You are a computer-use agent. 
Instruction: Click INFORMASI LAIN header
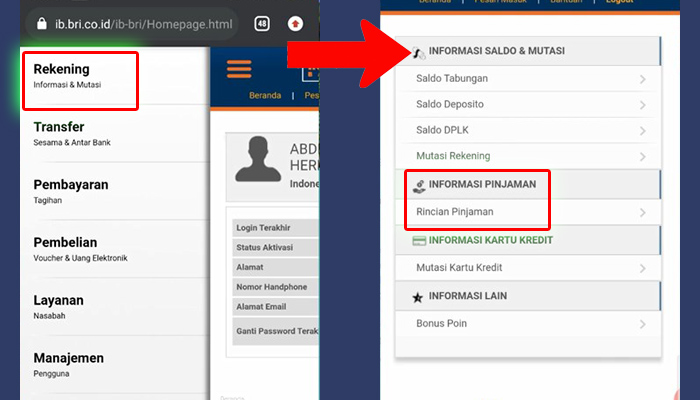[528, 296]
